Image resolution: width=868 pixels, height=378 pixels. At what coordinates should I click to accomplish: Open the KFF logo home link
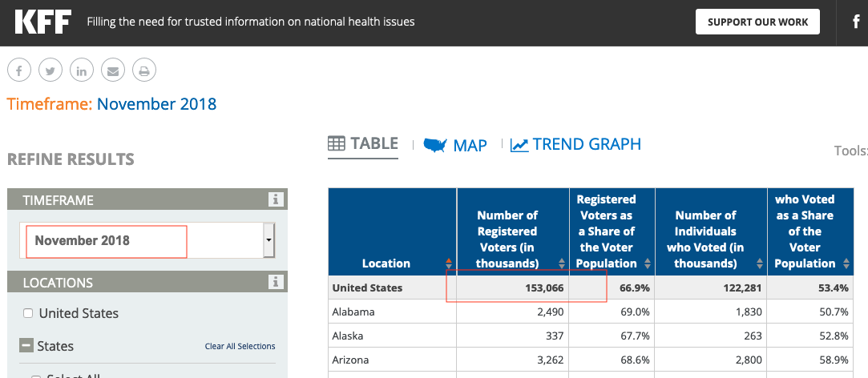43,22
